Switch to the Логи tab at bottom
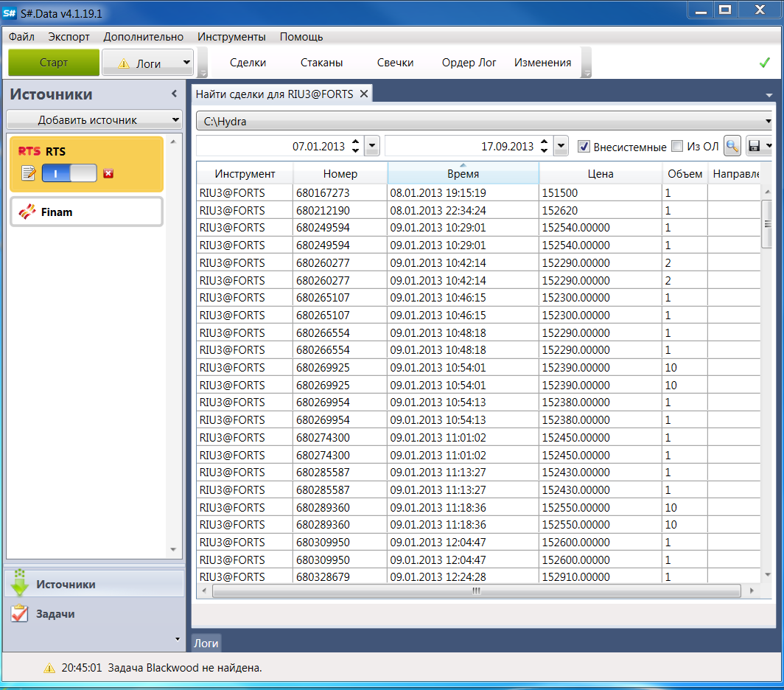Image resolution: width=784 pixels, height=690 pixels. point(206,643)
